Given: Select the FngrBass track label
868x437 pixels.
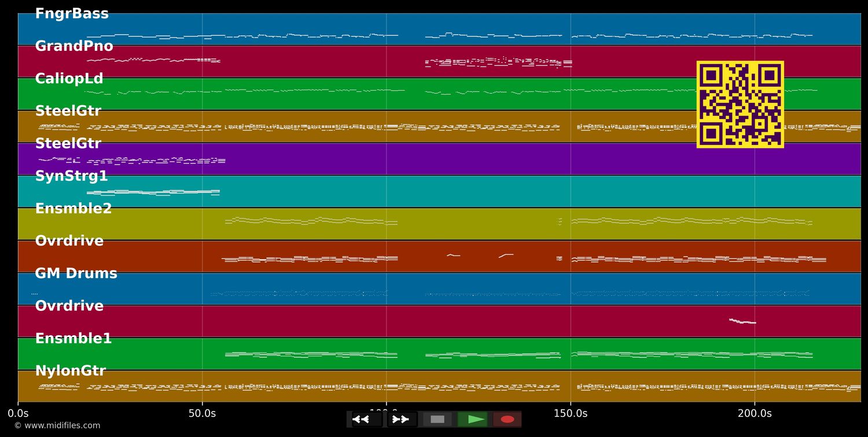Looking at the screenshot, I should coord(72,14).
